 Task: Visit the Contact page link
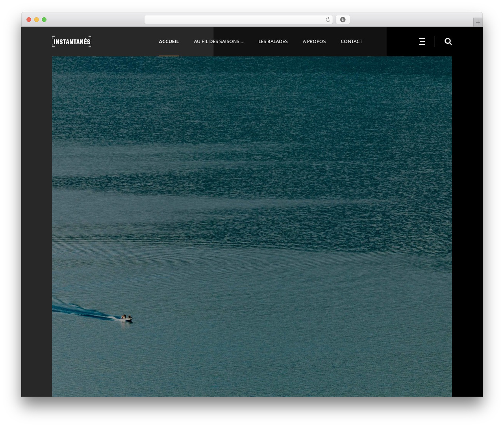point(352,41)
